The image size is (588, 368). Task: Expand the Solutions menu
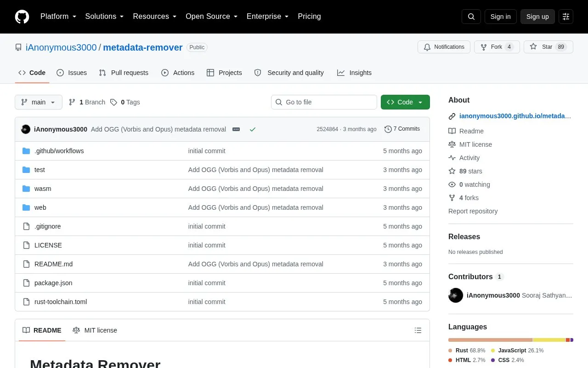pos(104,17)
